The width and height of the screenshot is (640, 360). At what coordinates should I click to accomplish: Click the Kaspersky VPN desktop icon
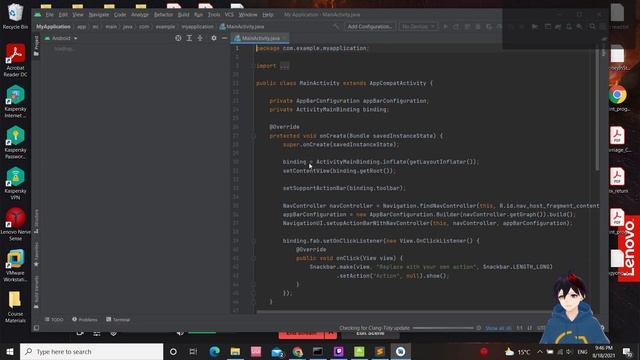(x=16, y=184)
